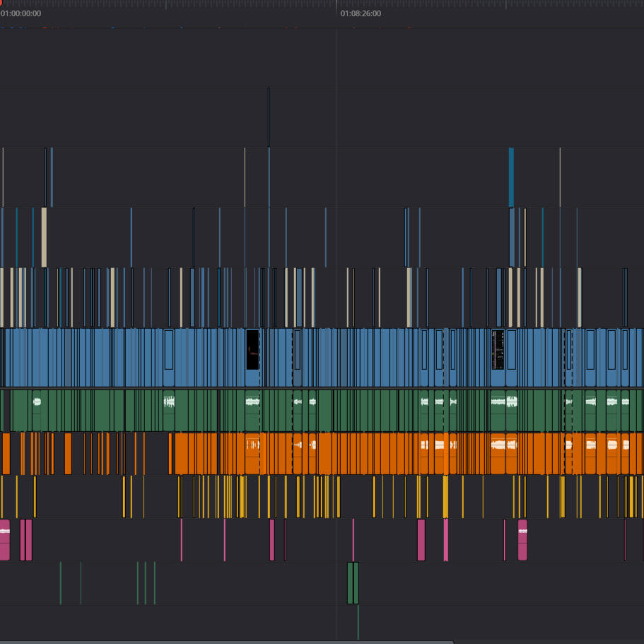
Task: Select the wide dark green clip pair
Action: [353, 582]
